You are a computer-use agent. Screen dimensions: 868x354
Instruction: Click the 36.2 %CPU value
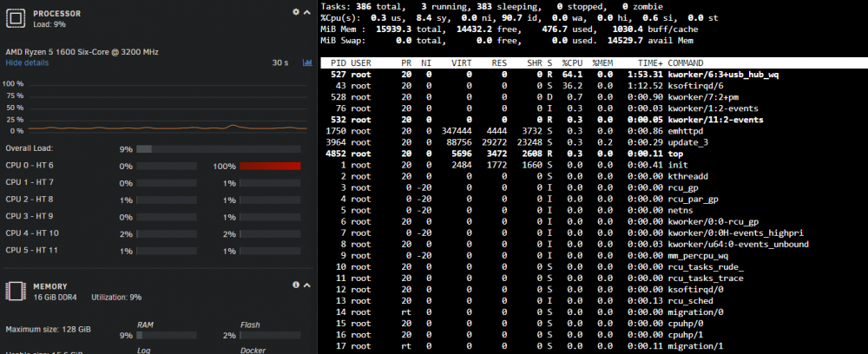pyautogui.click(x=574, y=86)
